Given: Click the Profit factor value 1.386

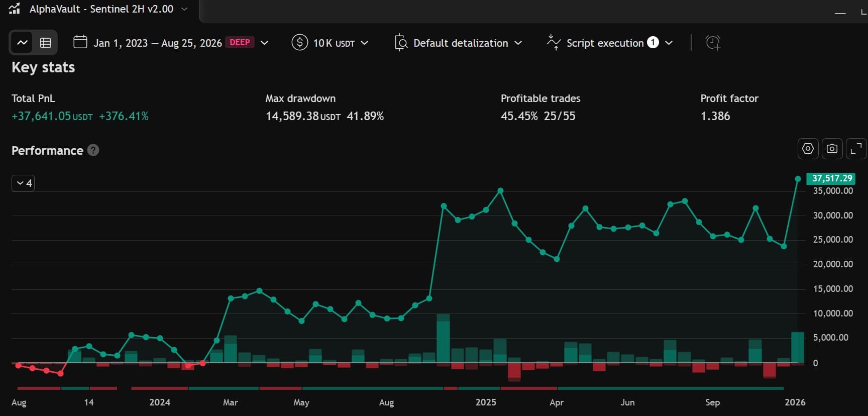Looking at the screenshot, I should click(715, 117).
